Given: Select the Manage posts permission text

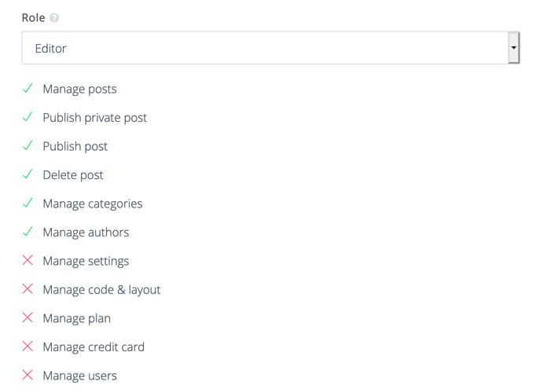Looking at the screenshot, I should point(79,89).
